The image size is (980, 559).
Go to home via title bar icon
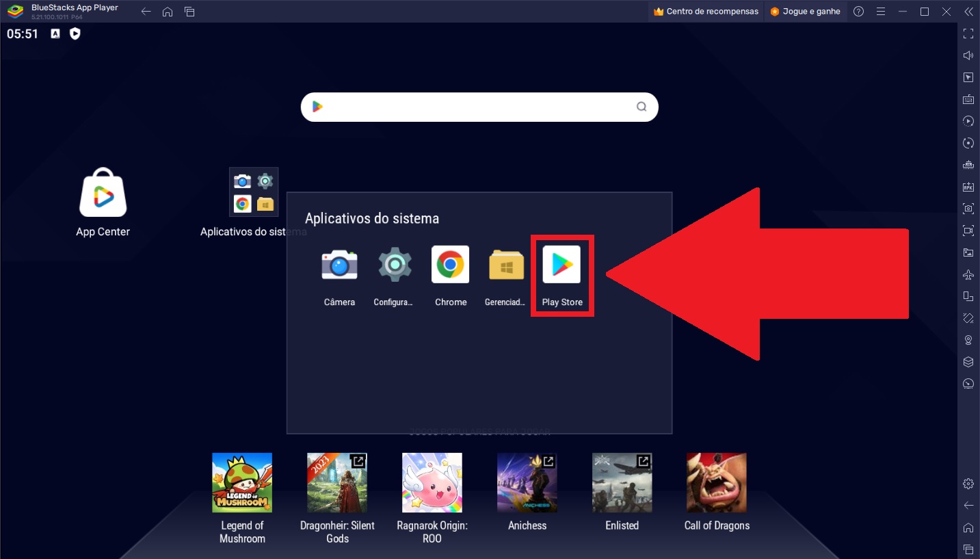click(168, 12)
